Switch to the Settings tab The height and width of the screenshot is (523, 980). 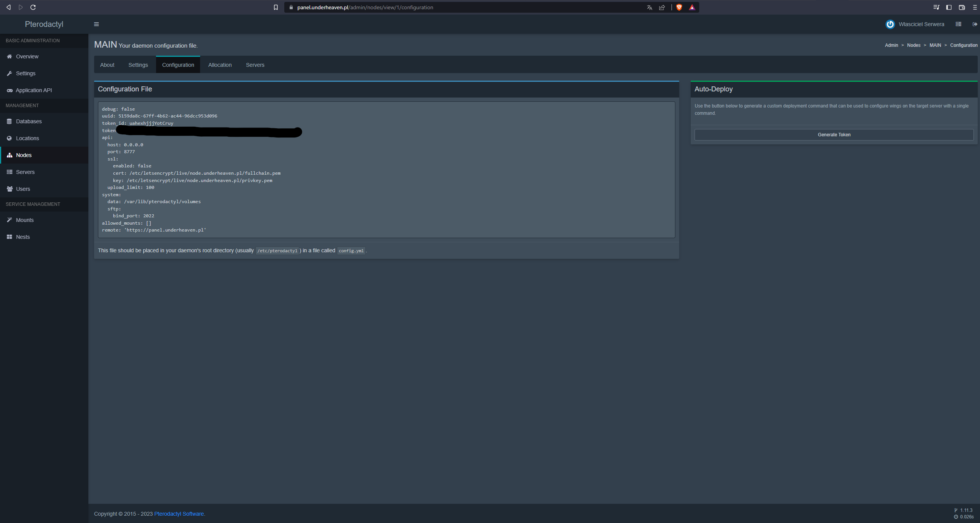pos(138,65)
